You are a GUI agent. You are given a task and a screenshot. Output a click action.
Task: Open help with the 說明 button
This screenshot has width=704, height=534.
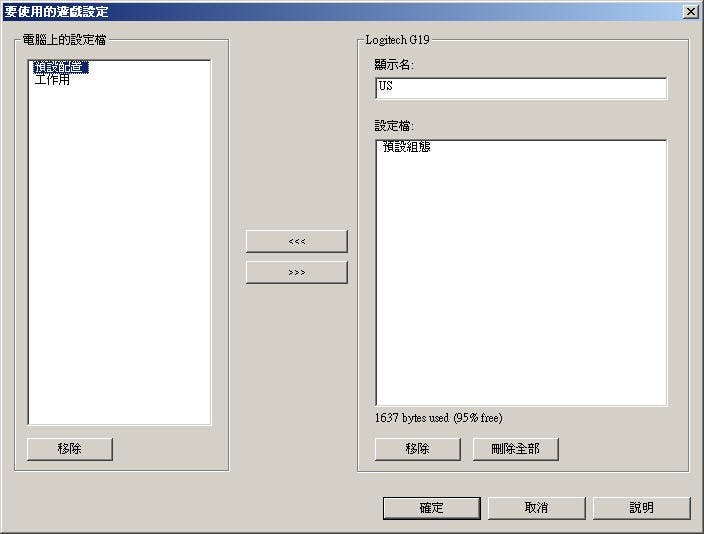click(642, 508)
